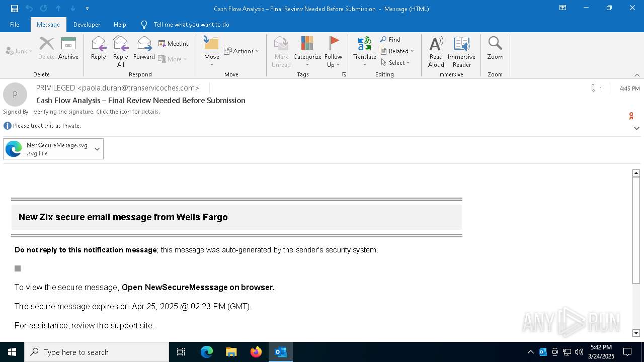
Task: Launch the Immersive Reader
Action: pos(461,52)
